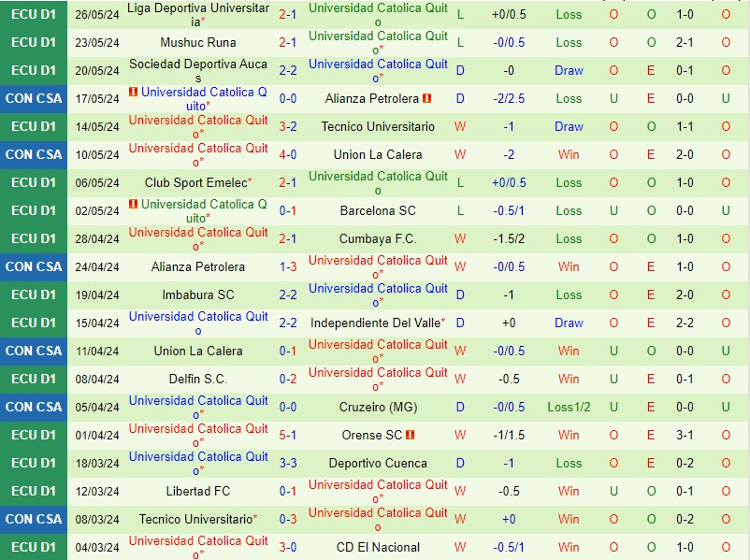The image size is (750, 560).
Task: Open CD El Nacional team link
Action: click(x=378, y=548)
